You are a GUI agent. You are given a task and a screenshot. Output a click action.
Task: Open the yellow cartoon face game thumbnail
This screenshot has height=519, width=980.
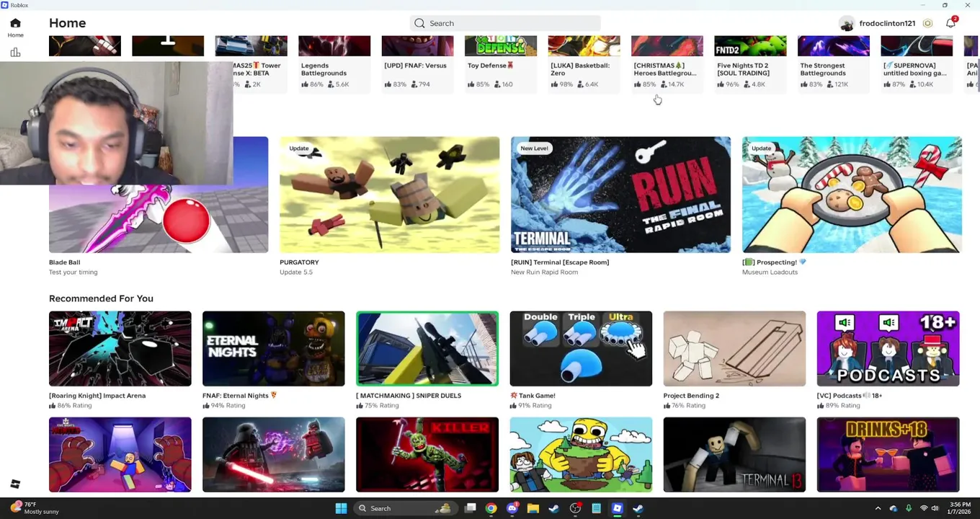581,454
